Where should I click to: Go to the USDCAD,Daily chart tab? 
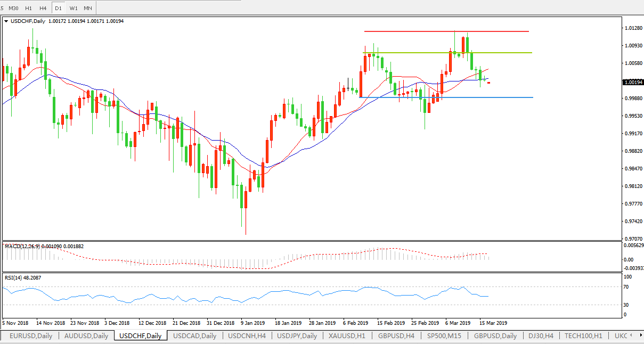(x=194, y=336)
